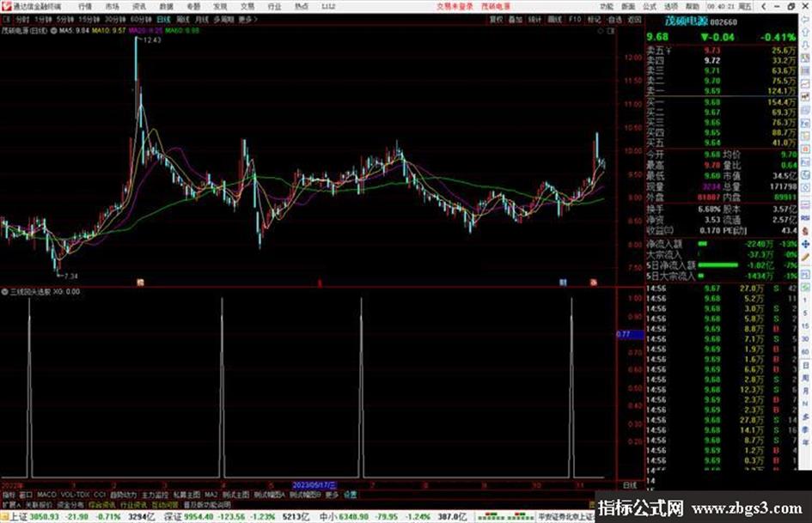Viewport: 812px width, 523px height.
Task: Click the 叠加 button
Action: (515, 19)
